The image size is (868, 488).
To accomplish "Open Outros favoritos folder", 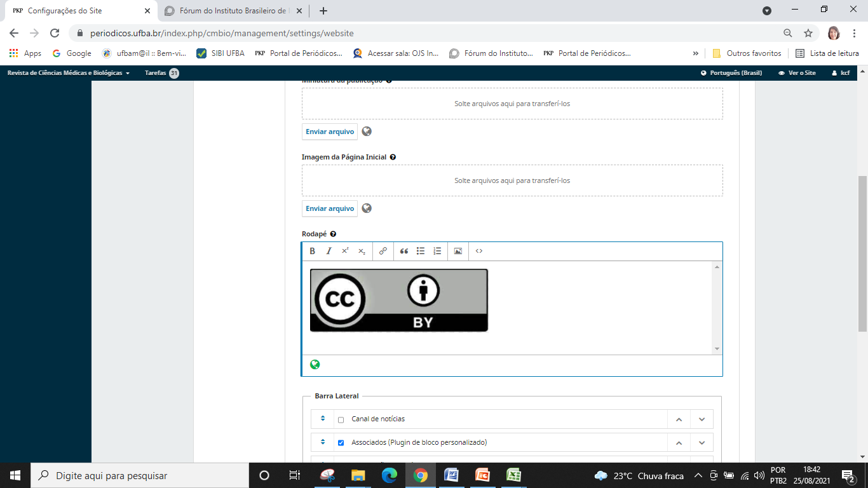I will click(747, 53).
